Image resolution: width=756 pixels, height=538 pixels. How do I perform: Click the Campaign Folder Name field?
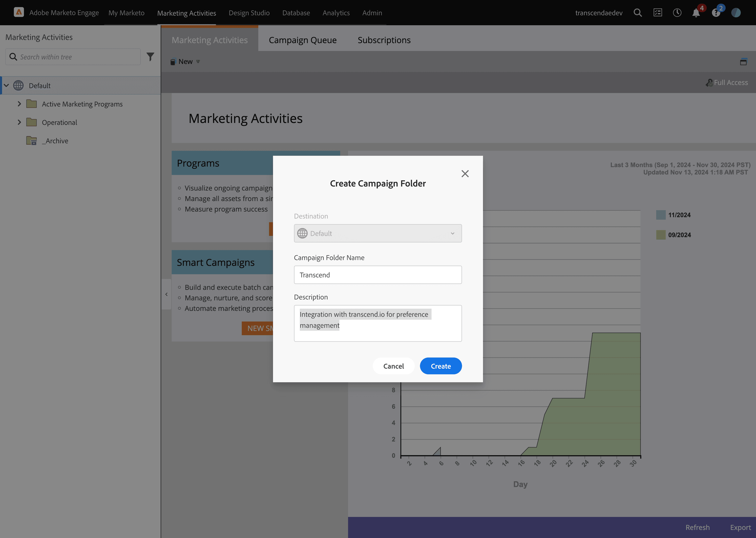(378, 275)
